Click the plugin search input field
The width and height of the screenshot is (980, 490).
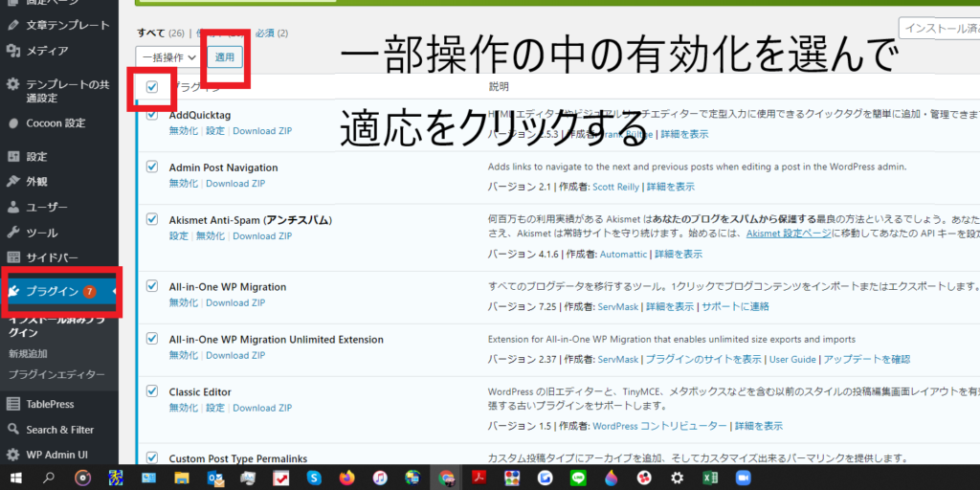(x=939, y=28)
